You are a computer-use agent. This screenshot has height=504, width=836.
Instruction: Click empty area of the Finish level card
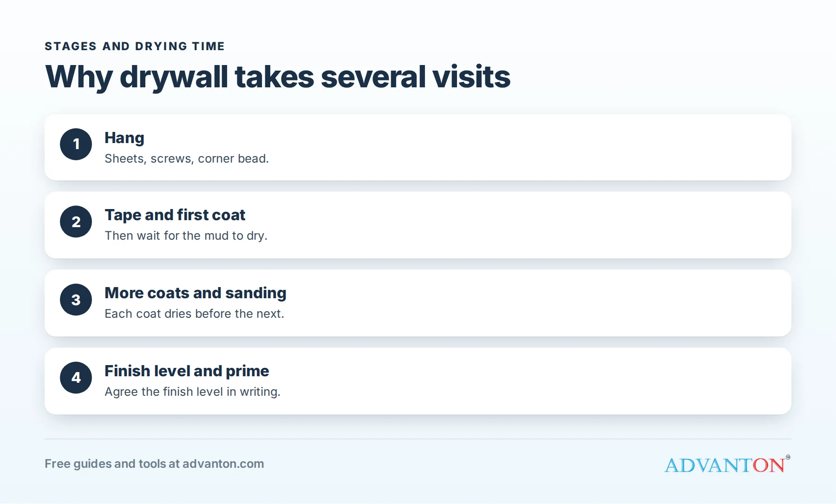pyautogui.click(x=511, y=381)
